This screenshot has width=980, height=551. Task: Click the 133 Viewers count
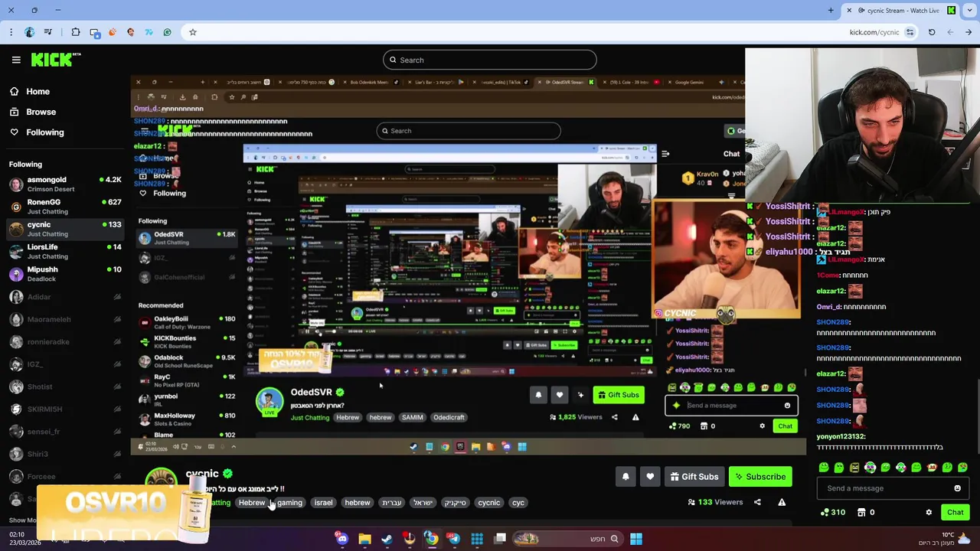coord(715,502)
